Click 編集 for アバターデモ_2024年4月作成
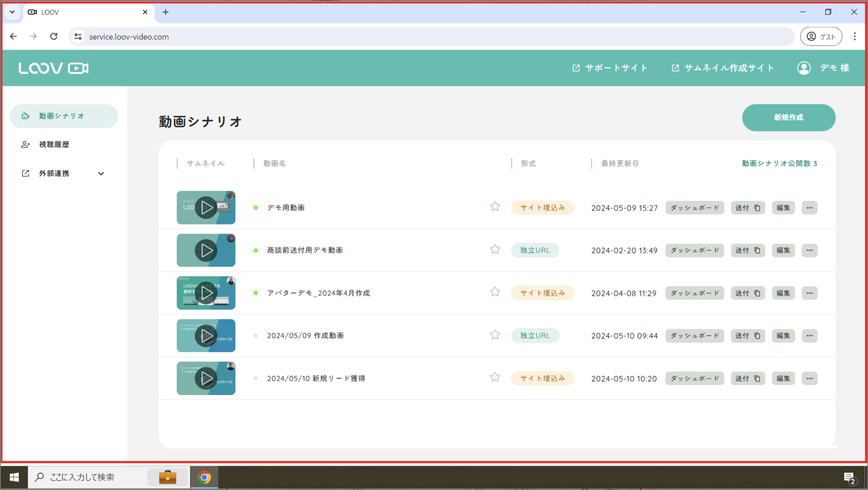 [783, 293]
